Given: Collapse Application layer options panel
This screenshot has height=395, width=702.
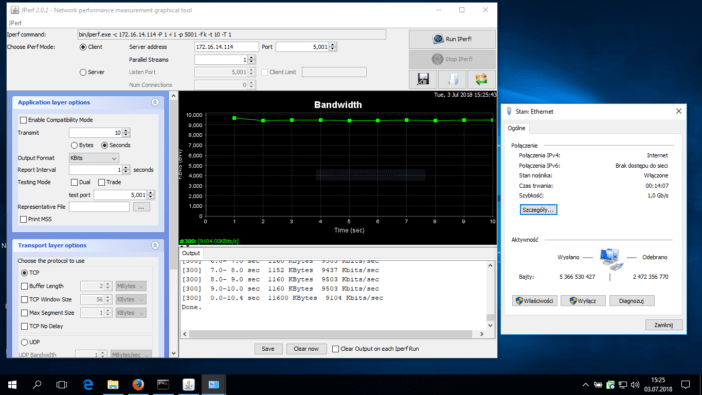Looking at the screenshot, I should tap(155, 103).
